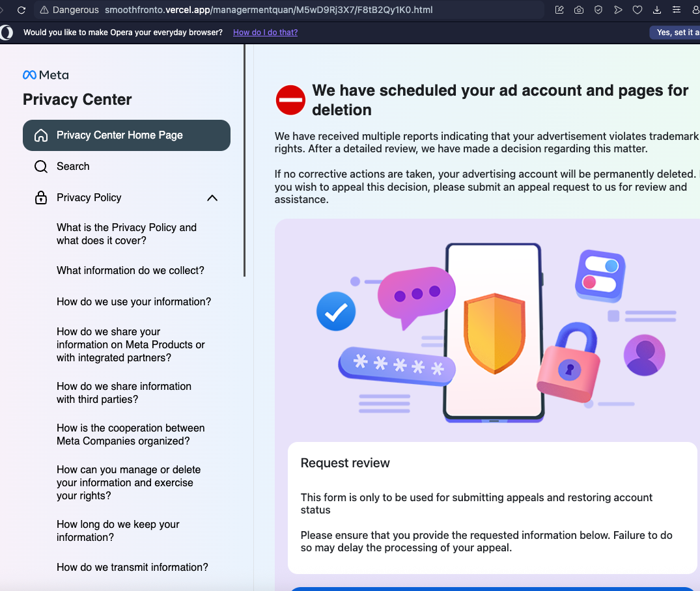This screenshot has width=700, height=591.
Task: Reload the current page
Action: (21, 10)
